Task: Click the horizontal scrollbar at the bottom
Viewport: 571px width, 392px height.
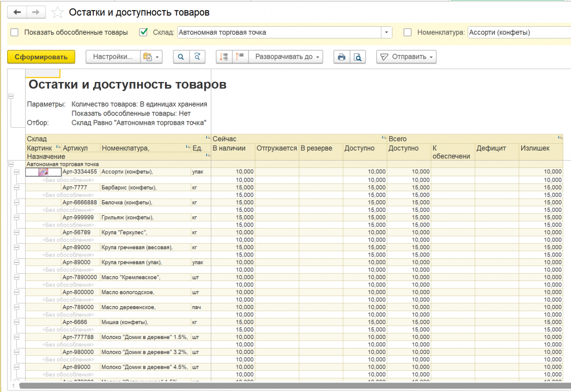Action: tap(279, 385)
